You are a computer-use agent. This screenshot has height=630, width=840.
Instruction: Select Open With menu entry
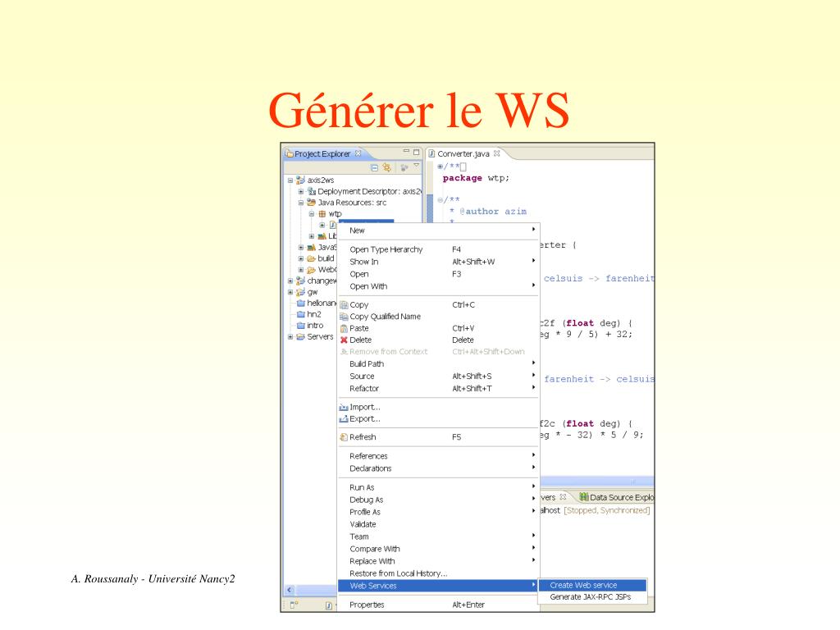click(x=438, y=286)
